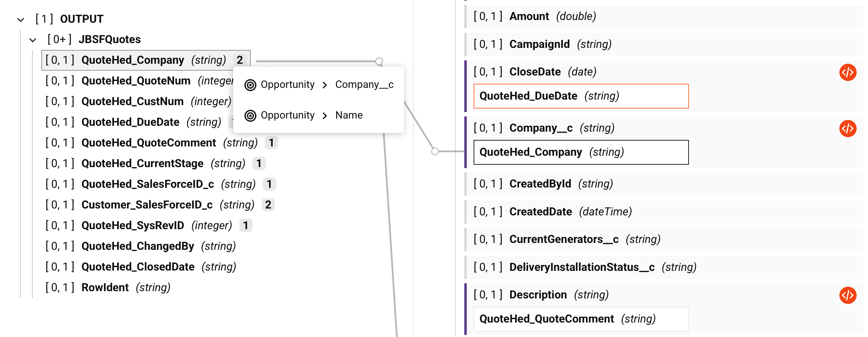The image size is (868, 337).
Task: Click the mapped QuoteHed_Company box under Company__c
Action: 581,152
